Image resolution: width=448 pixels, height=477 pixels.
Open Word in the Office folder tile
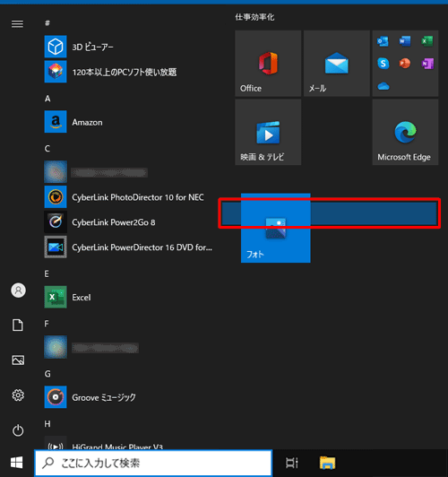405,41
